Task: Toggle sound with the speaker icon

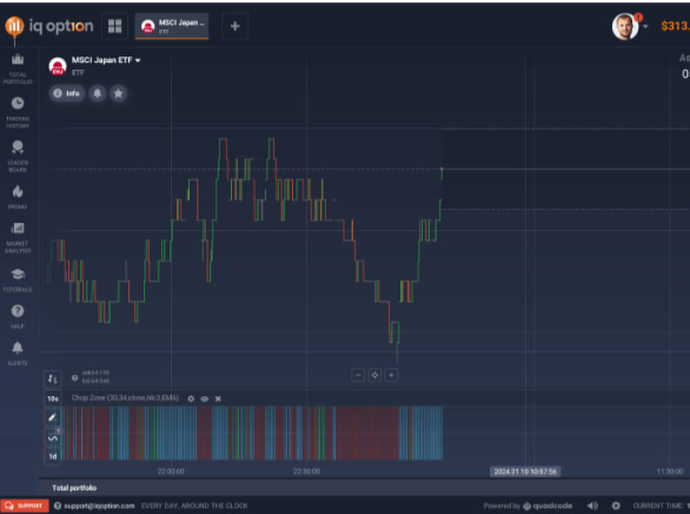Action: pyautogui.click(x=593, y=506)
